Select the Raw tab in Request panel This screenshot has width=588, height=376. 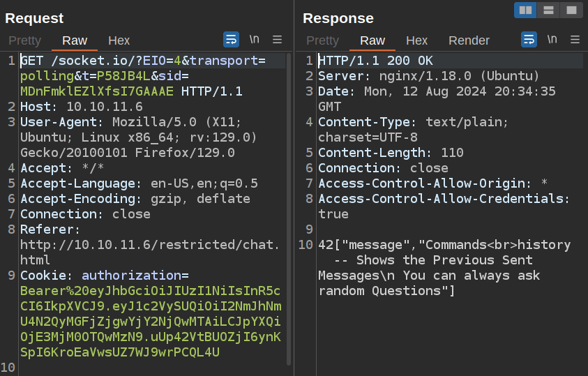pos(75,40)
